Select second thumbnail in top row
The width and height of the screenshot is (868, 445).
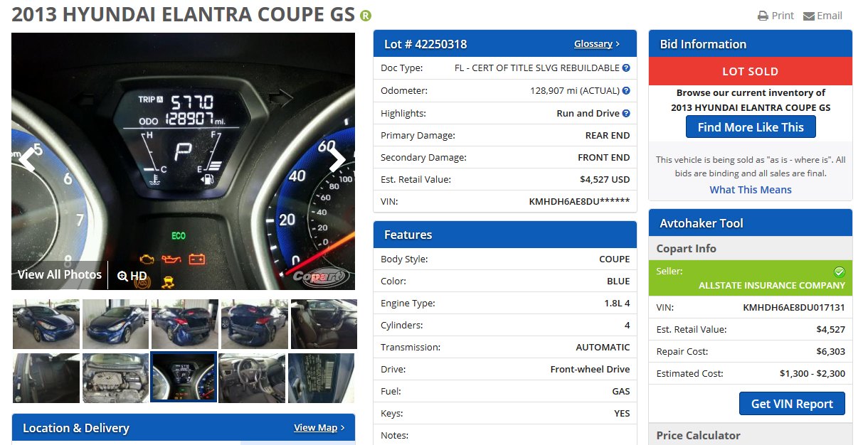(115, 324)
